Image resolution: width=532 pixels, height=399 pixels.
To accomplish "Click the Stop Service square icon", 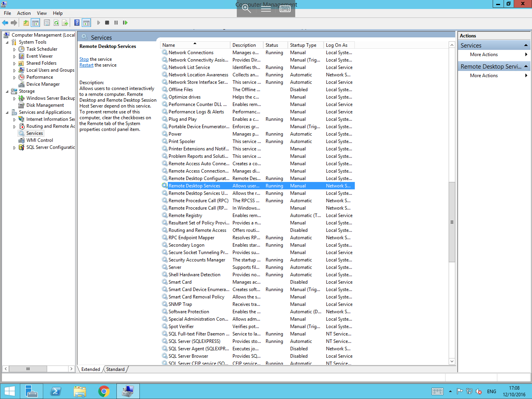I will (107, 23).
